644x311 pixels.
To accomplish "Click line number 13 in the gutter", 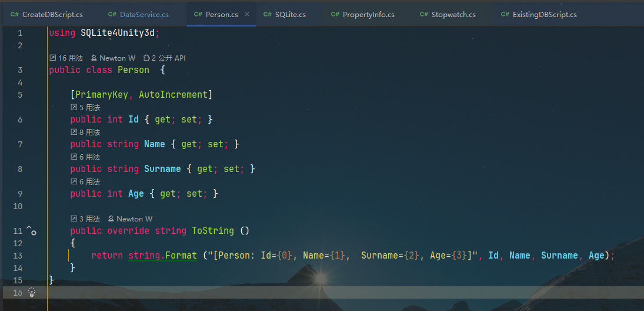I will click(x=18, y=256).
